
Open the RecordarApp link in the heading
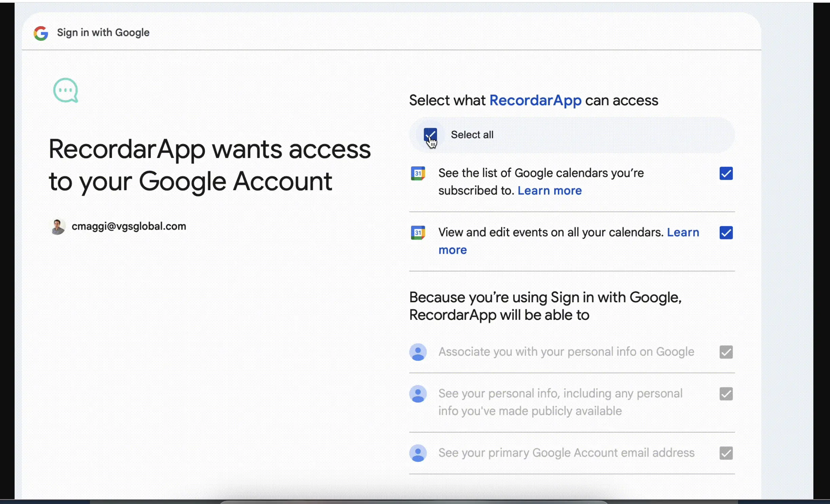(535, 100)
